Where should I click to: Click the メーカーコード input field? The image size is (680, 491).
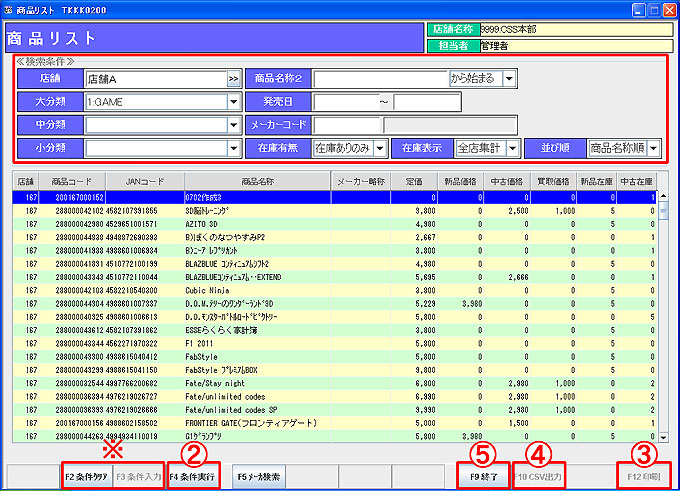(x=346, y=125)
